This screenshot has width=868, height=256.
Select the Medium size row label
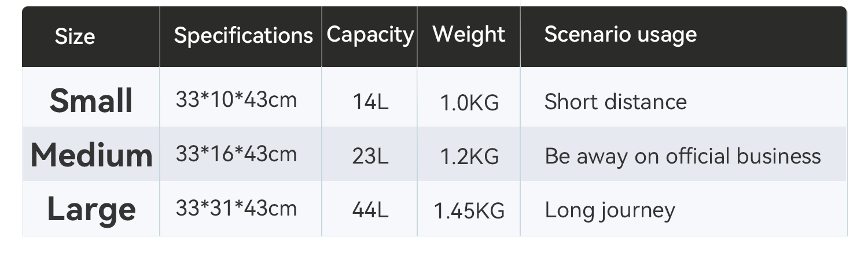pos(91,155)
